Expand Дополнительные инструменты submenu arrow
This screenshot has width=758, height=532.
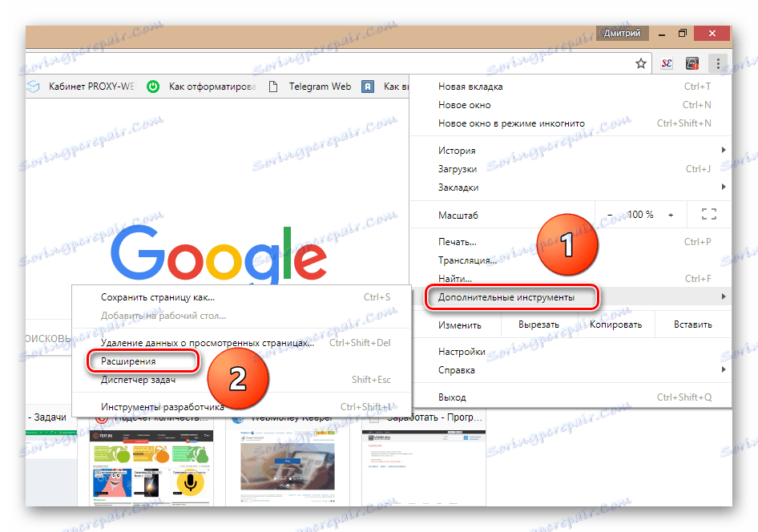724,296
